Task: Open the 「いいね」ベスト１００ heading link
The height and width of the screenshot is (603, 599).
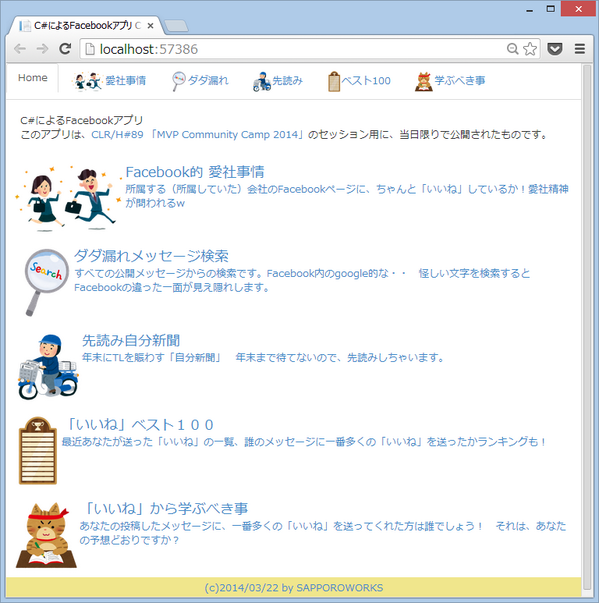Action: (140, 425)
